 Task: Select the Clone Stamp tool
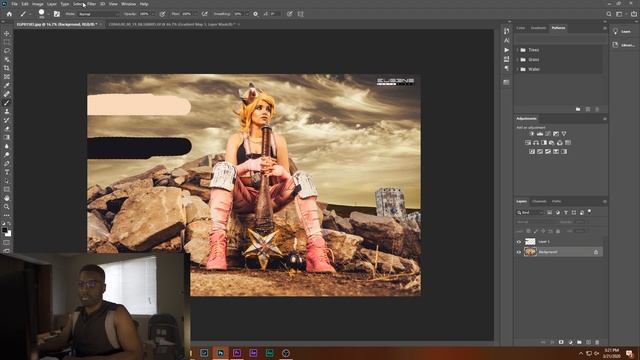[x=7, y=111]
